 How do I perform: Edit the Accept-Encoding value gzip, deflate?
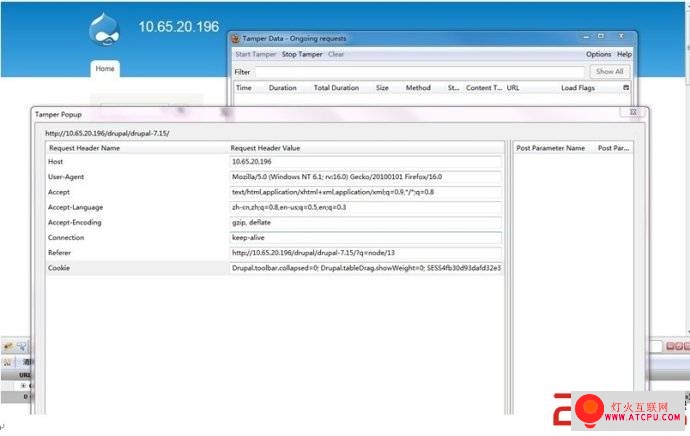(365, 223)
